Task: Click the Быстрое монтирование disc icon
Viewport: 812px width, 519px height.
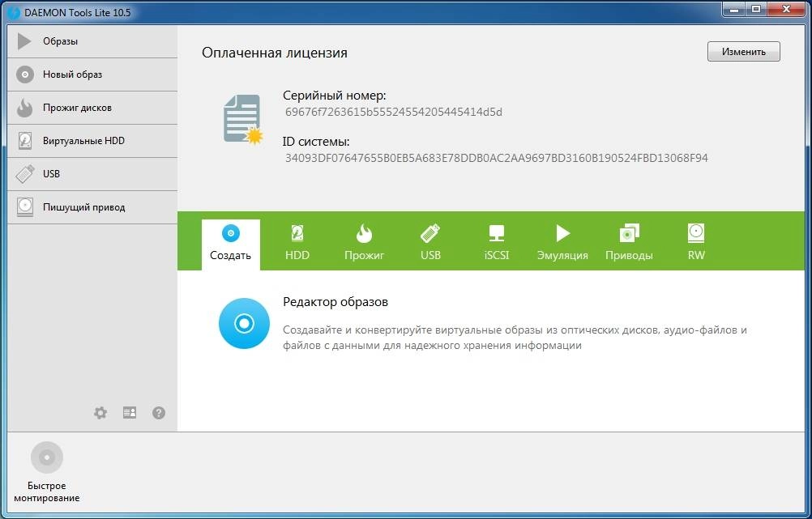Action: (x=47, y=457)
